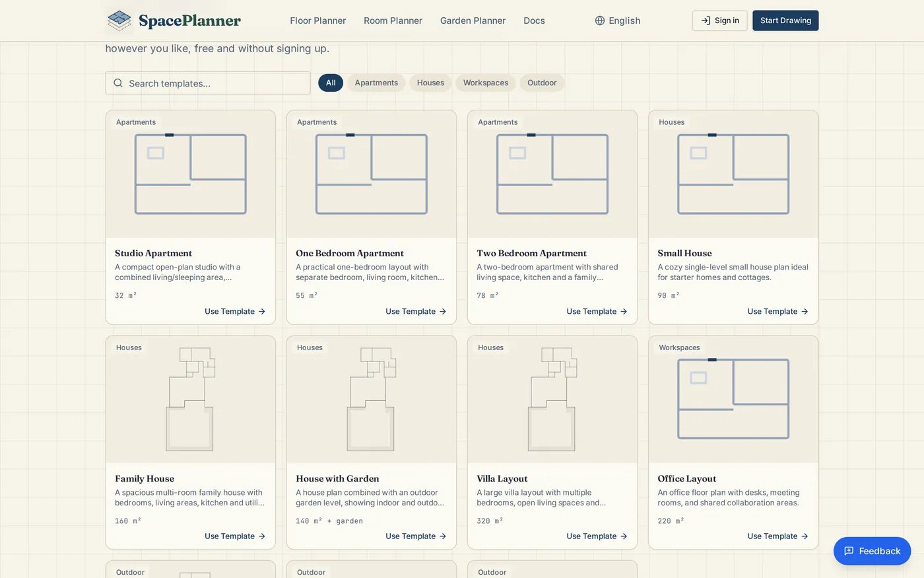The width and height of the screenshot is (924, 578).
Task: Click the arrow next to Villa Layout Use Template
Action: (x=624, y=536)
